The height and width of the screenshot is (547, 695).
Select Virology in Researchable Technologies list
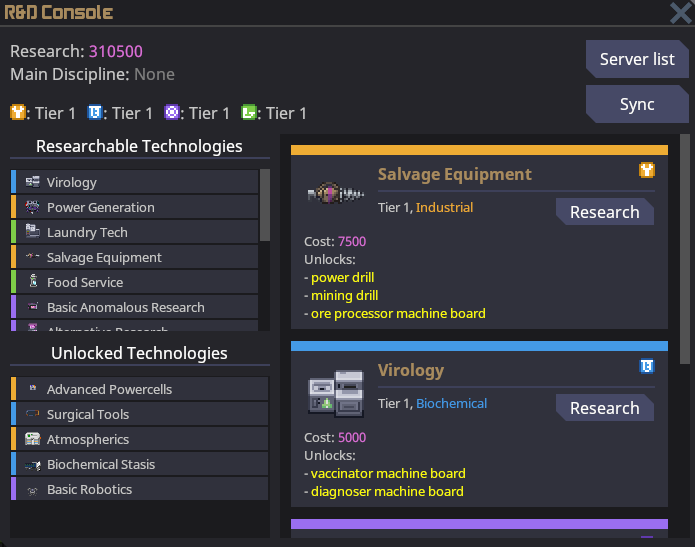point(135,182)
